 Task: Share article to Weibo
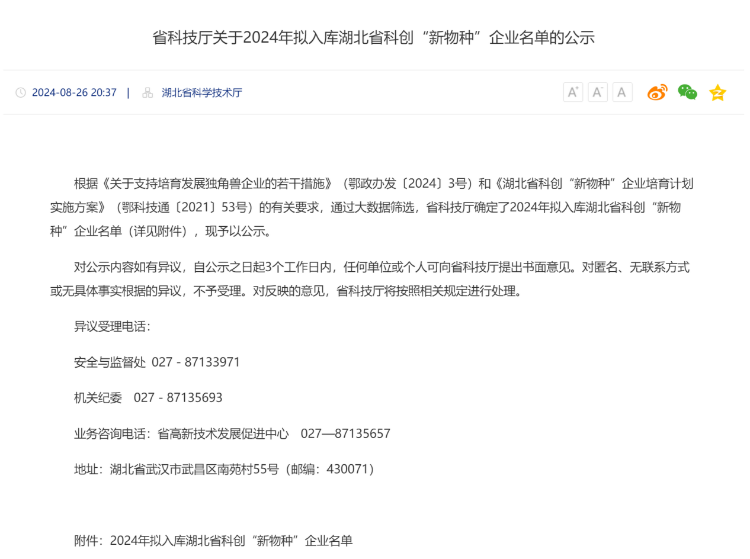[x=657, y=93]
